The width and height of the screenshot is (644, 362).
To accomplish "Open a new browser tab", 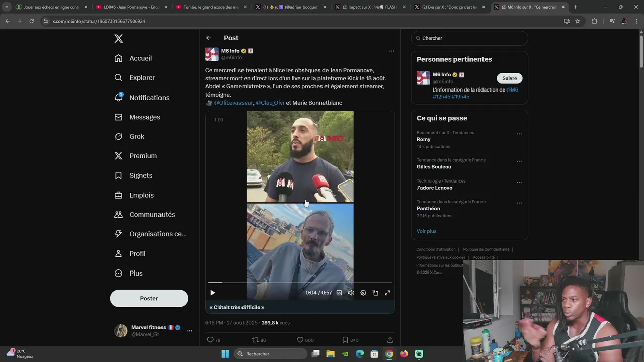I will pos(575,7).
